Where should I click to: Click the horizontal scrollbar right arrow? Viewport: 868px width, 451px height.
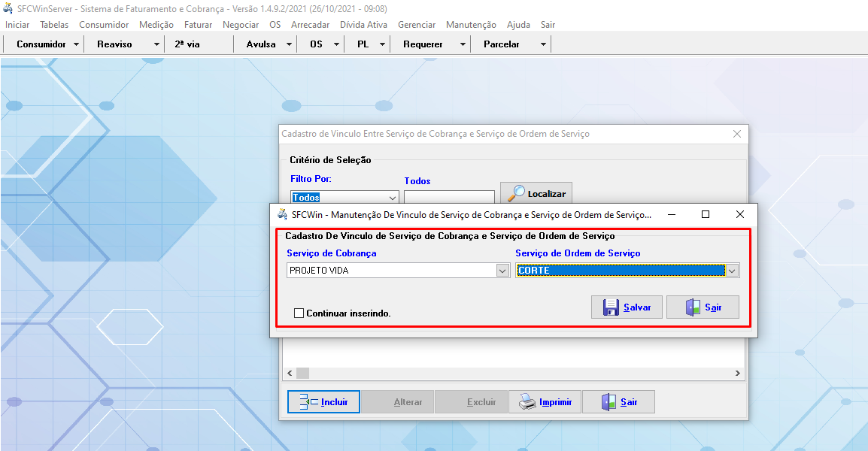click(x=738, y=374)
